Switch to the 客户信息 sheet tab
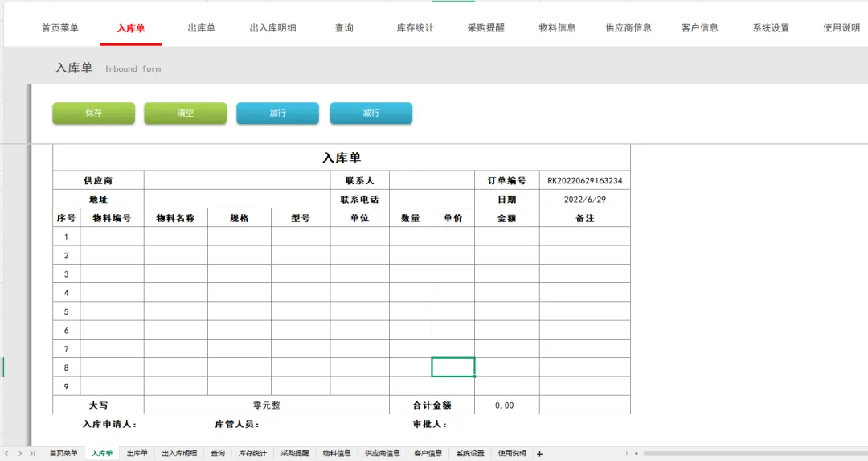This screenshot has width=868, height=461. pyautogui.click(x=428, y=453)
